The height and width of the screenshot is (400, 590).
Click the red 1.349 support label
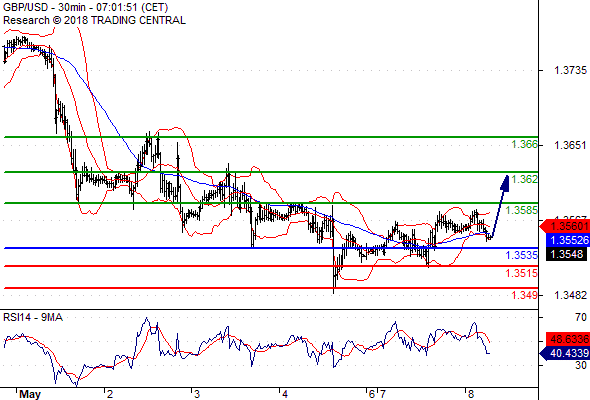[525, 295]
